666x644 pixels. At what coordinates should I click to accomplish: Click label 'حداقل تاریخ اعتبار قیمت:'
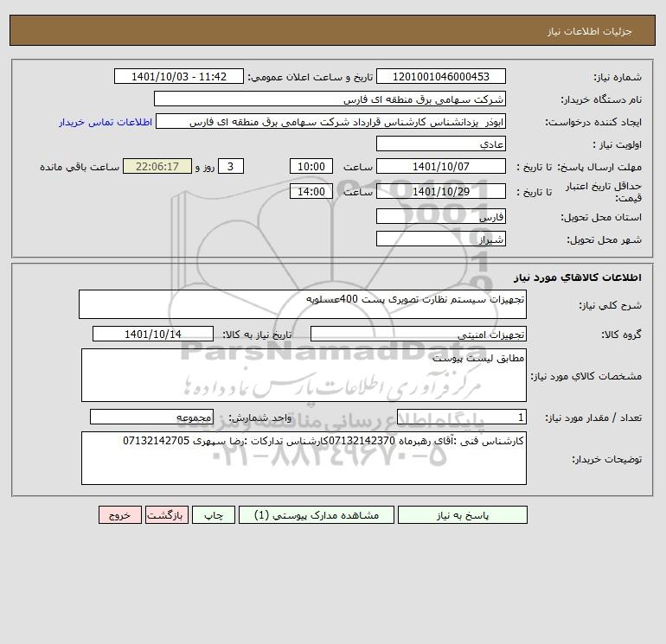[604, 192]
